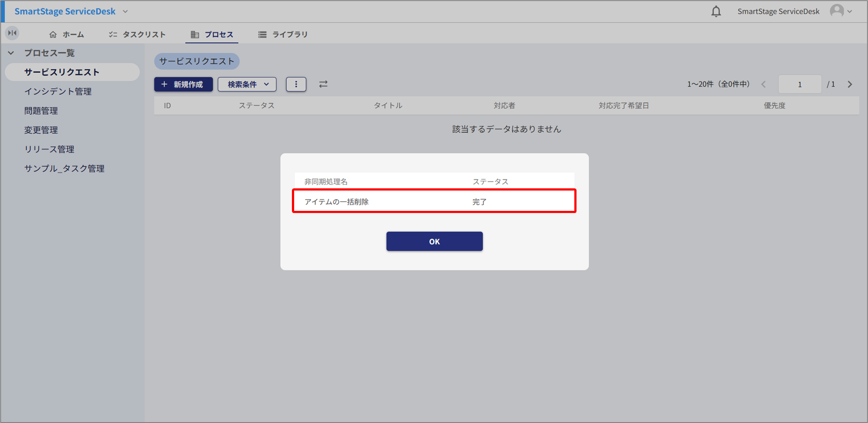Image resolution: width=868 pixels, height=423 pixels.
Task: Collapse the プロセス一覧 tree section
Action: pyautogui.click(x=11, y=53)
